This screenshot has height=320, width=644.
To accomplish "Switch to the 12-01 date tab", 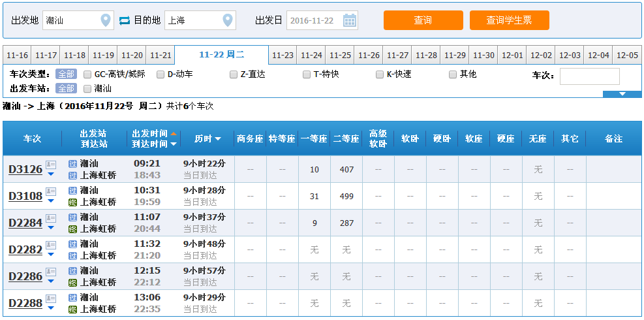I will [512, 55].
